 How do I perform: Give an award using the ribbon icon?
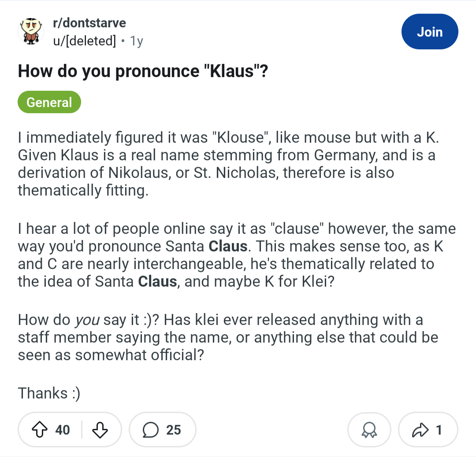tap(369, 430)
